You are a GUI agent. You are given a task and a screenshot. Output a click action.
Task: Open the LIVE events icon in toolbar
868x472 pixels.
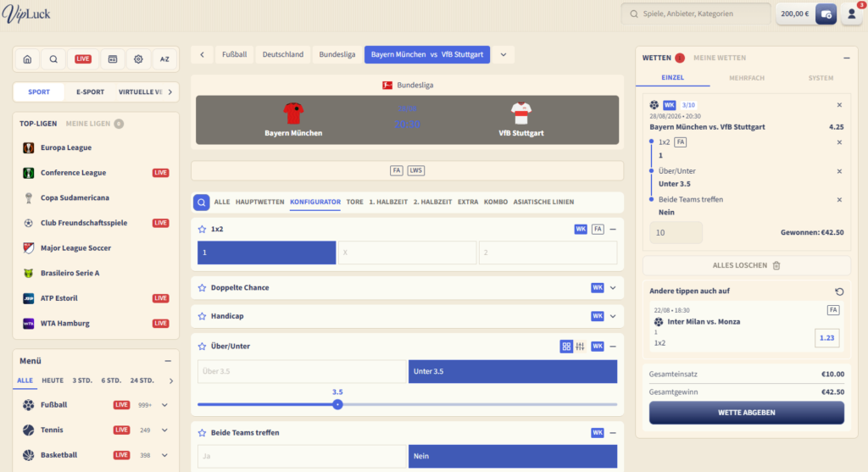(83, 59)
